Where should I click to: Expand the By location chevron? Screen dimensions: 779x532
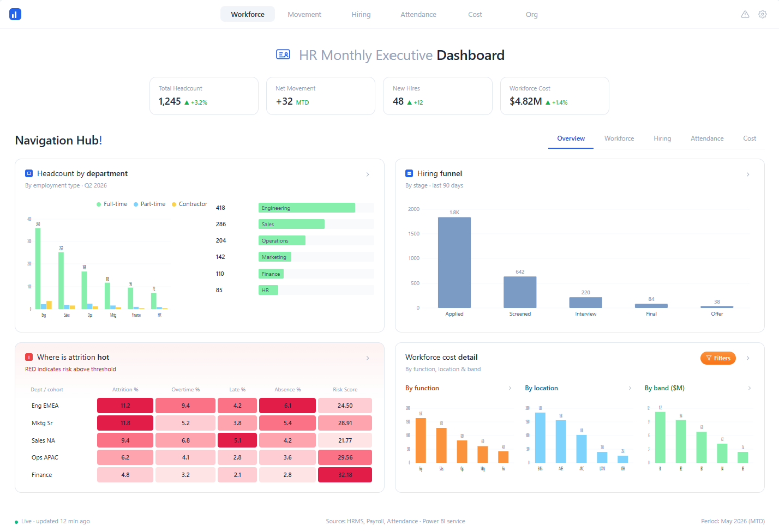tap(630, 388)
